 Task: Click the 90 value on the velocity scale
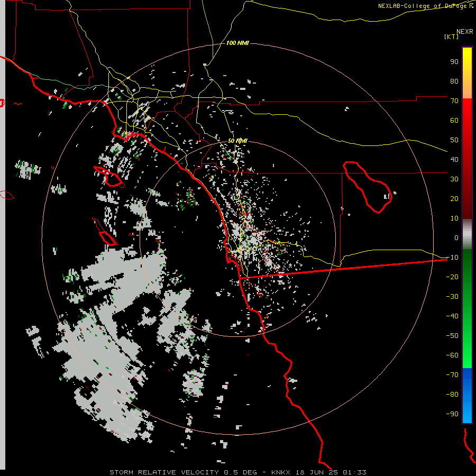point(454,62)
